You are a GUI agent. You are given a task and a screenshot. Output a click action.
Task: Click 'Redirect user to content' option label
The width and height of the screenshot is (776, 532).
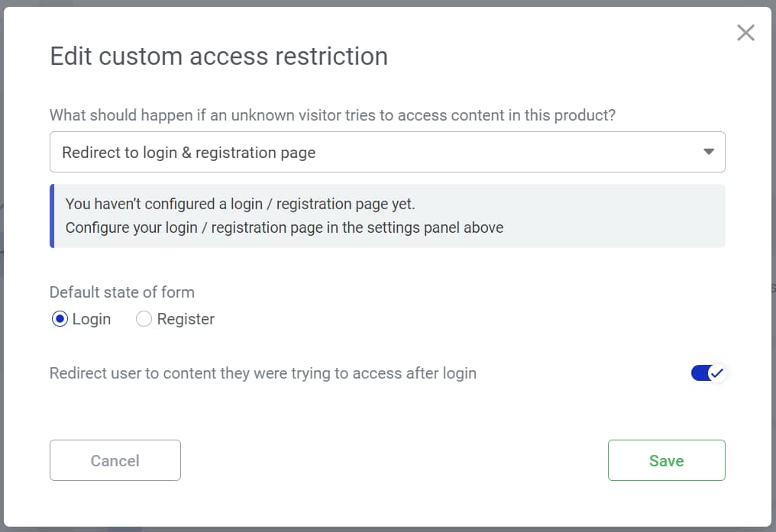(263, 373)
